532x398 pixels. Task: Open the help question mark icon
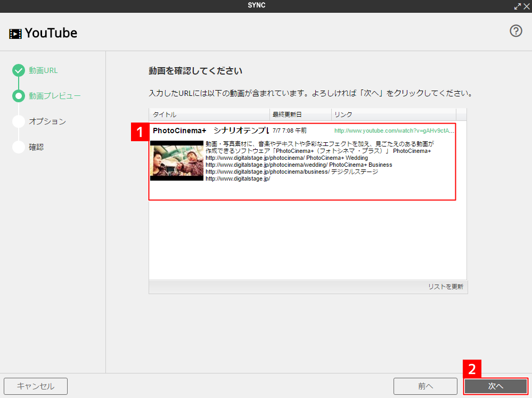click(x=515, y=31)
